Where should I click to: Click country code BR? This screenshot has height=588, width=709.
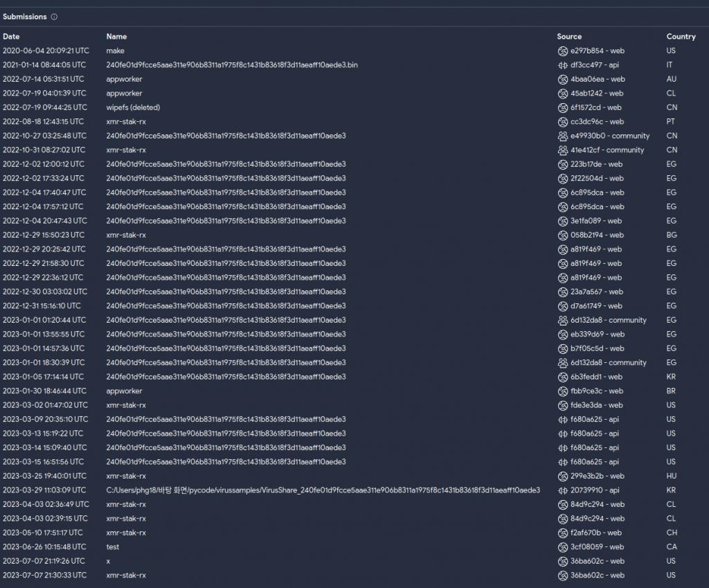pyautogui.click(x=671, y=391)
